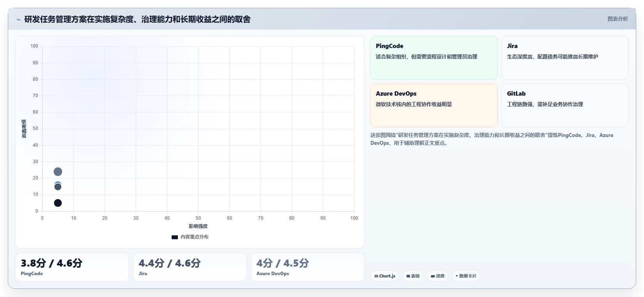Click the 4.4分 / 4.6分 Jira stat card
The image size is (644, 297).
[190, 267]
